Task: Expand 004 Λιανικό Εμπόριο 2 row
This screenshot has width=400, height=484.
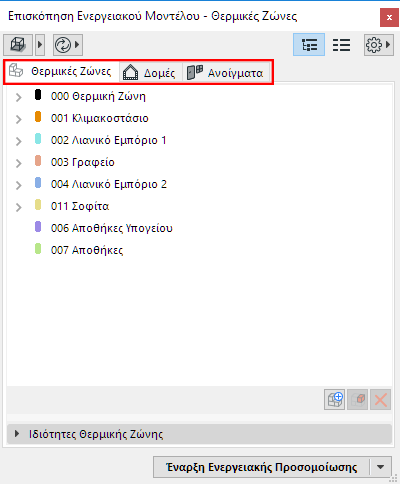Action: pyautogui.click(x=19, y=185)
